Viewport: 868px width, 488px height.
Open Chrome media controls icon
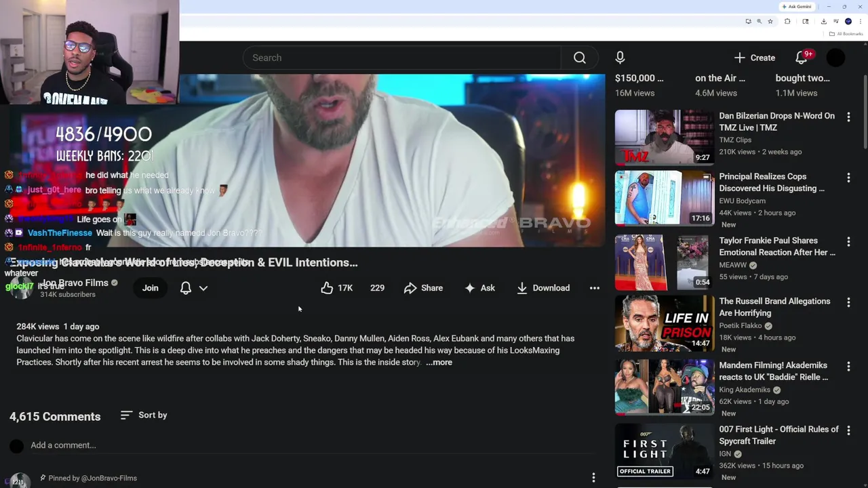click(x=836, y=21)
